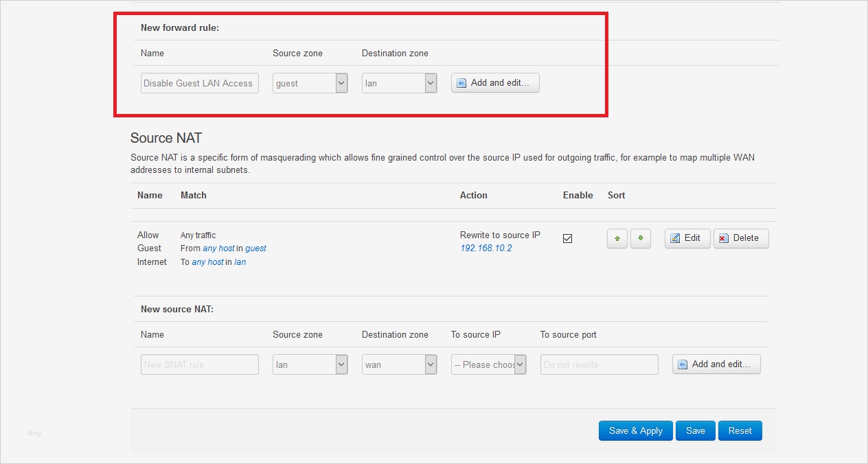
Task: Toggle the Enable checkbox for the SNAT rule
Action: point(567,238)
